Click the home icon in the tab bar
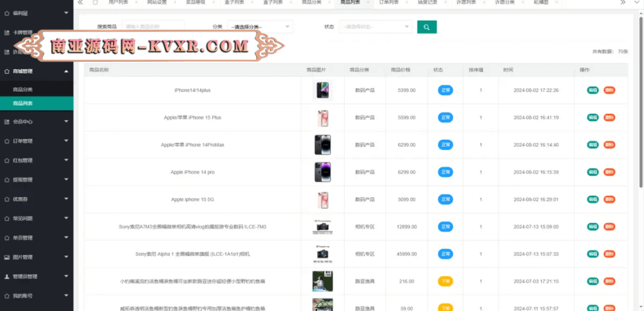Viewport: 644px width, 311px height. pos(95,3)
